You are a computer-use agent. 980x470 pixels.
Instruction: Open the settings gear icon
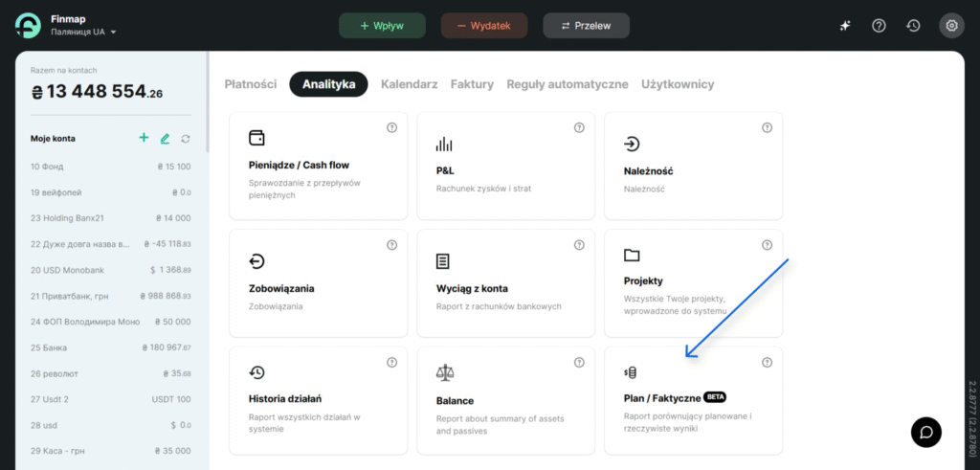951,26
